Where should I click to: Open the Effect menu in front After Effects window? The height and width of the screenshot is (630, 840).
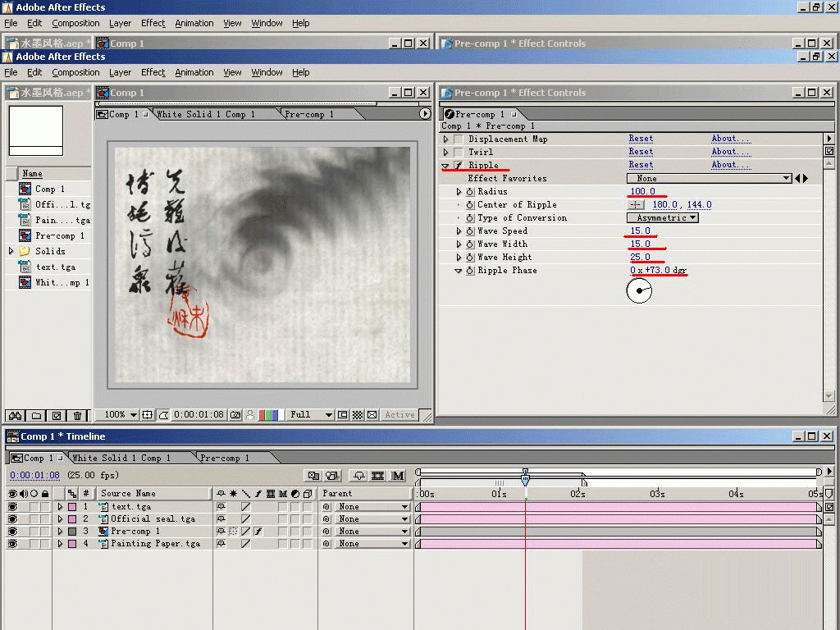click(x=153, y=72)
